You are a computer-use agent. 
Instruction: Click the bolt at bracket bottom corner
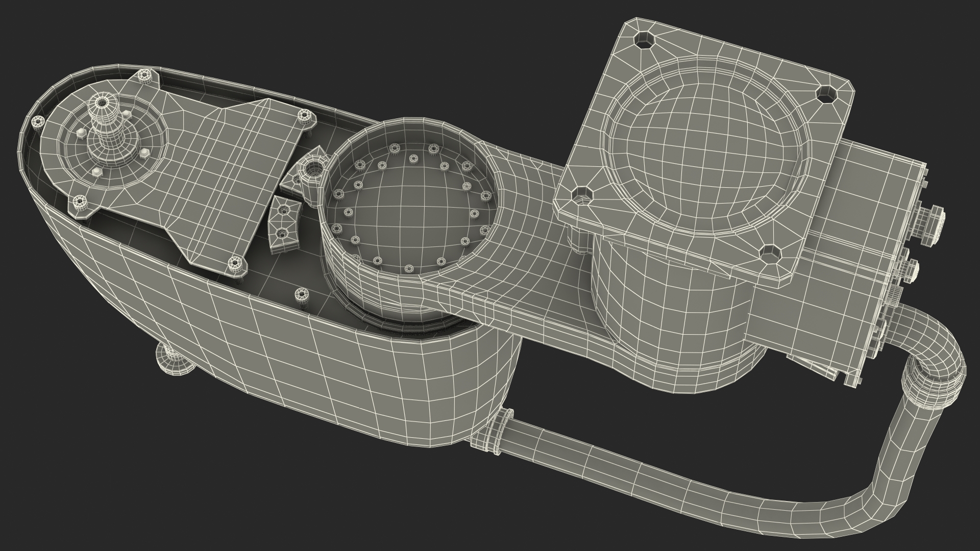pos(234,263)
